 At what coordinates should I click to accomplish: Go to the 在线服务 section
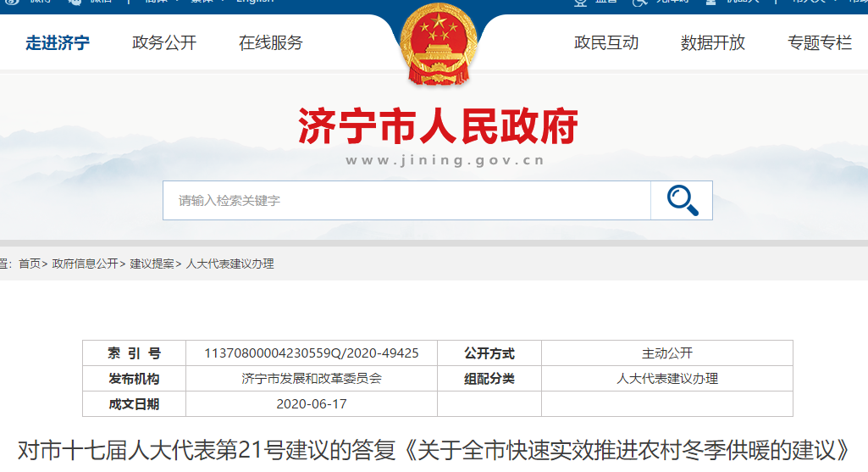(x=271, y=43)
